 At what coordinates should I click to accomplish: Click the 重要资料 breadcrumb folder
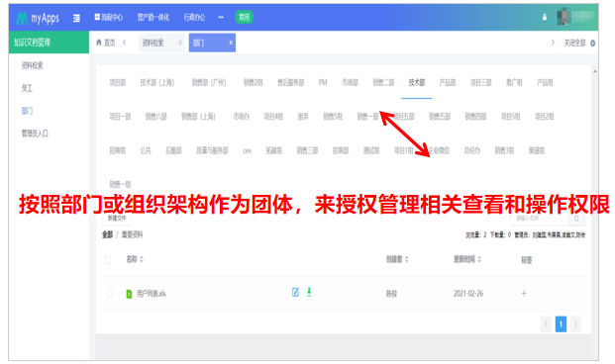[x=132, y=234]
